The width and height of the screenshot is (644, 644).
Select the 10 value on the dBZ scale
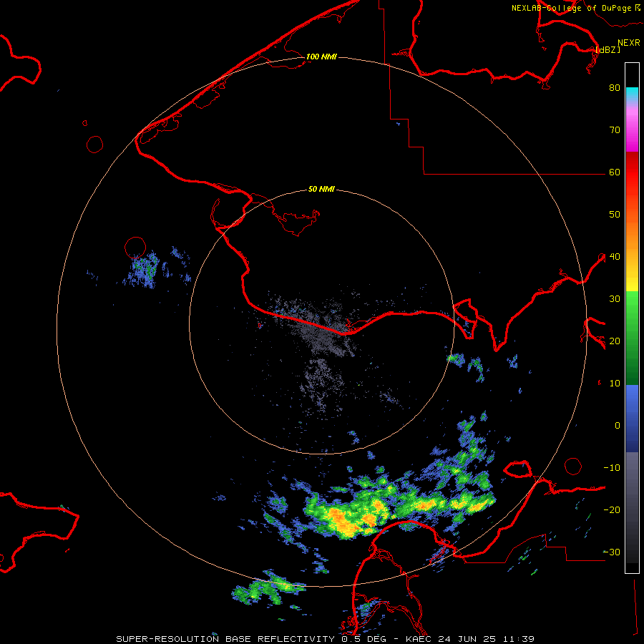pos(615,384)
